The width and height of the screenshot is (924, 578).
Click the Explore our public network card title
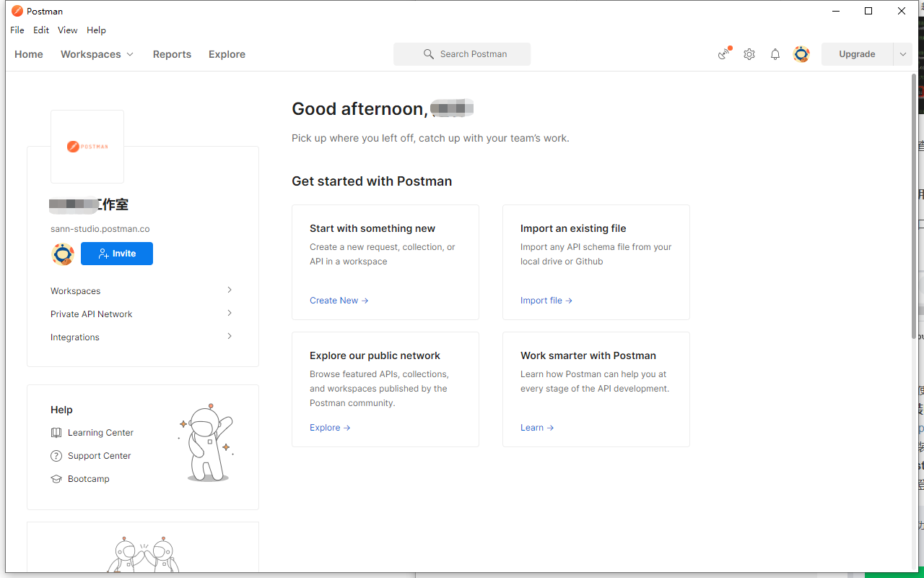[375, 355]
